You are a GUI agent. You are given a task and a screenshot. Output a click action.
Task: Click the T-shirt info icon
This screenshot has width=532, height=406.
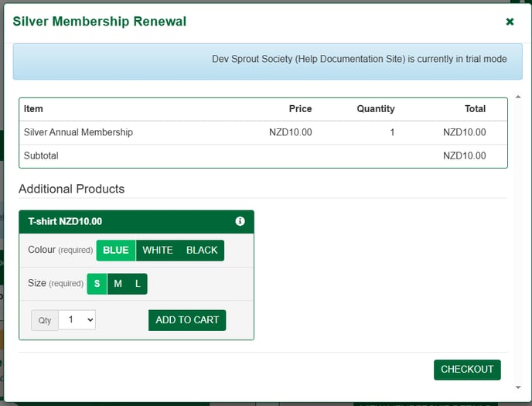click(x=240, y=221)
